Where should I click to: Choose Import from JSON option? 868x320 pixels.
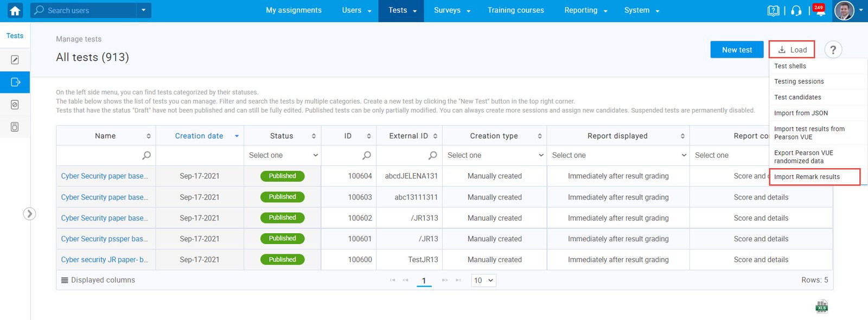point(801,113)
